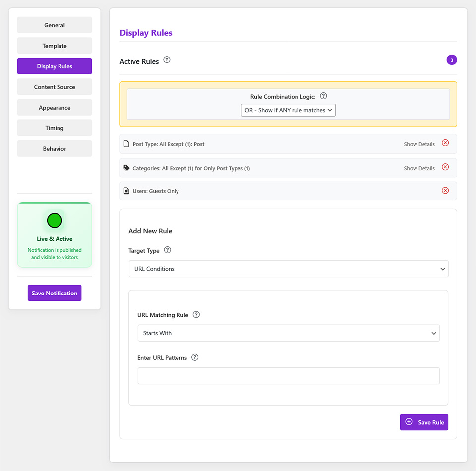Click help icon next to Active Rules
This screenshot has height=471, width=476.
pos(167,60)
